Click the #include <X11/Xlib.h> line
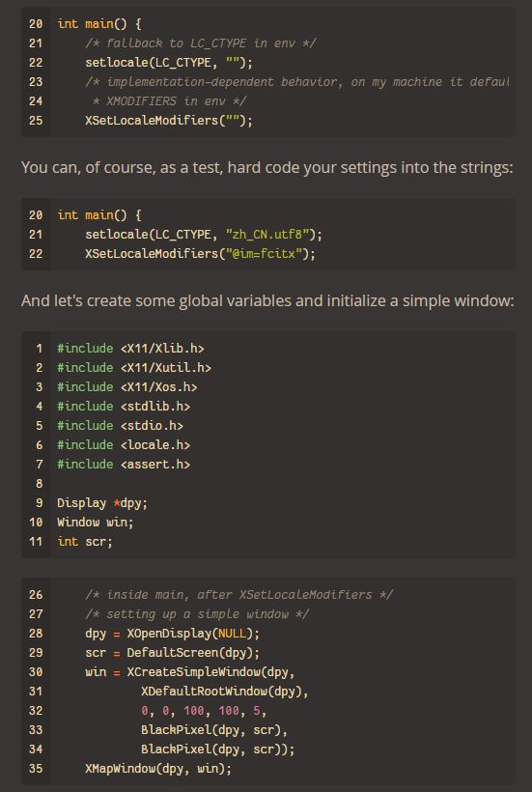This screenshot has width=532, height=792. pyautogui.click(x=130, y=348)
